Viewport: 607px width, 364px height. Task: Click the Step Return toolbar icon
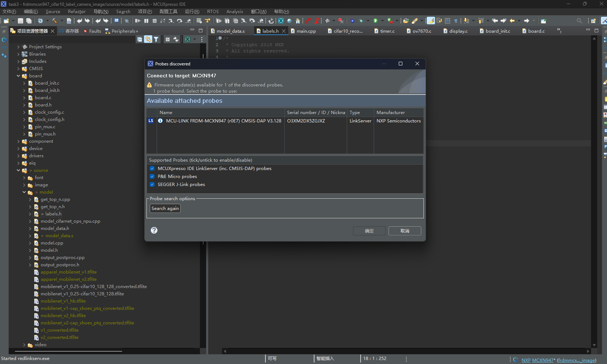[x=188, y=21]
